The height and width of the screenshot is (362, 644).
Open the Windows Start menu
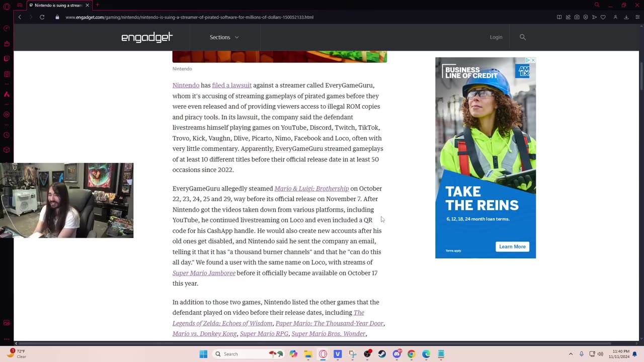pos(203,354)
